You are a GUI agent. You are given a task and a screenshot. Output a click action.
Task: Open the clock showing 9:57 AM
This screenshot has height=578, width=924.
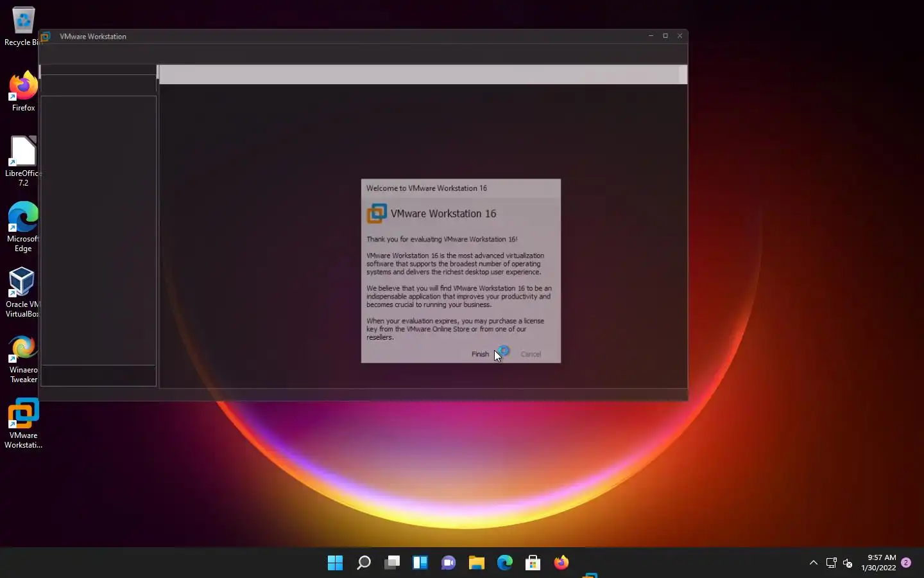pos(878,563)
